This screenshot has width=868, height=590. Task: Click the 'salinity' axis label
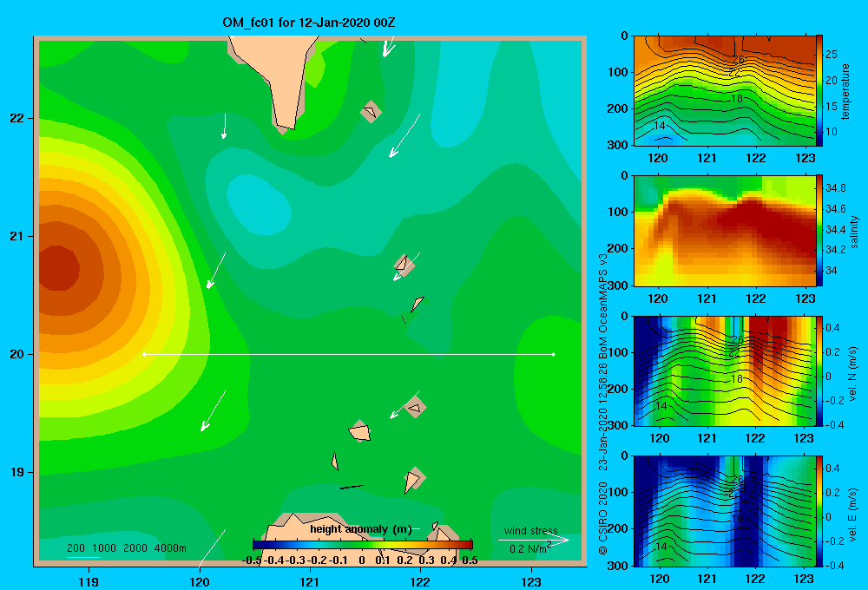(x=854, y=232)
